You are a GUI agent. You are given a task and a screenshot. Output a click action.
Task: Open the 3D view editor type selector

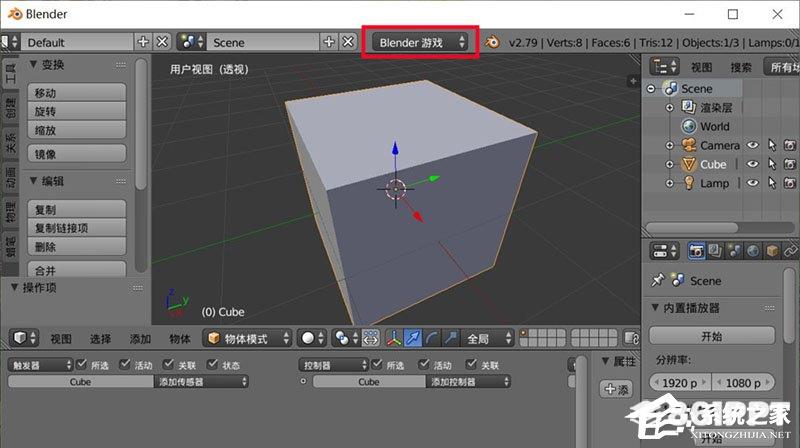point(24,338)
